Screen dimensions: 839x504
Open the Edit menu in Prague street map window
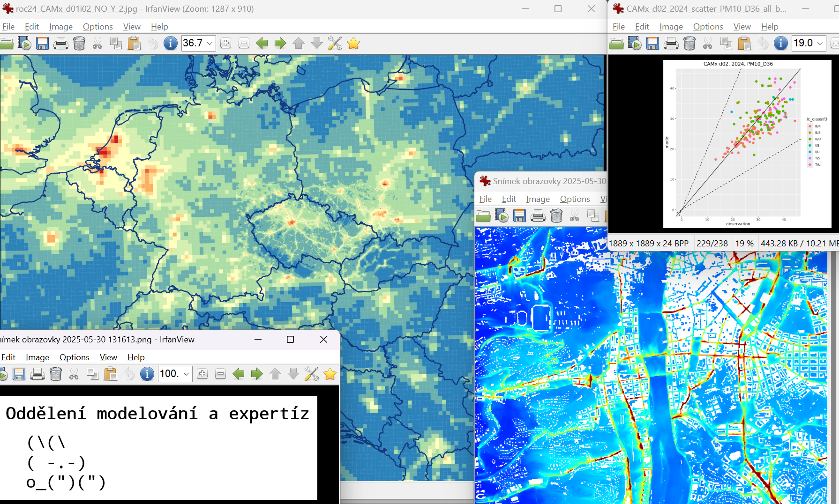pyautogui.click(x=509, y=199)
